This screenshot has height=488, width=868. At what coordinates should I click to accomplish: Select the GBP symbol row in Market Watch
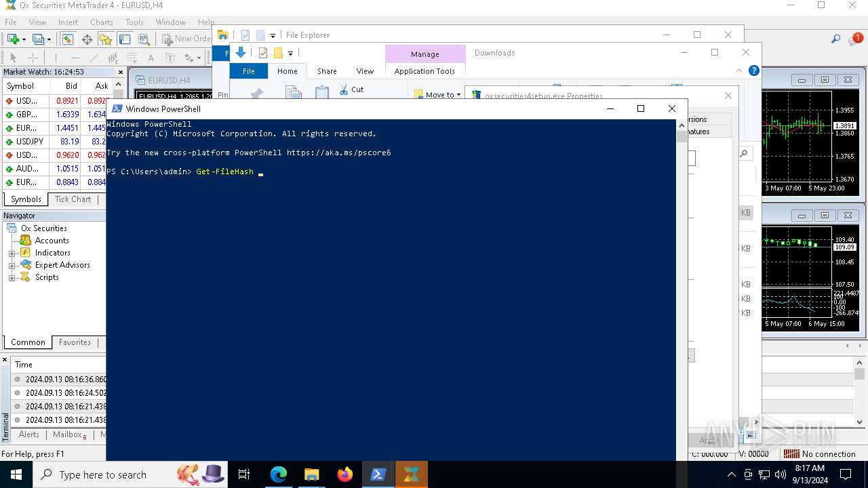(x=54, y=115)
